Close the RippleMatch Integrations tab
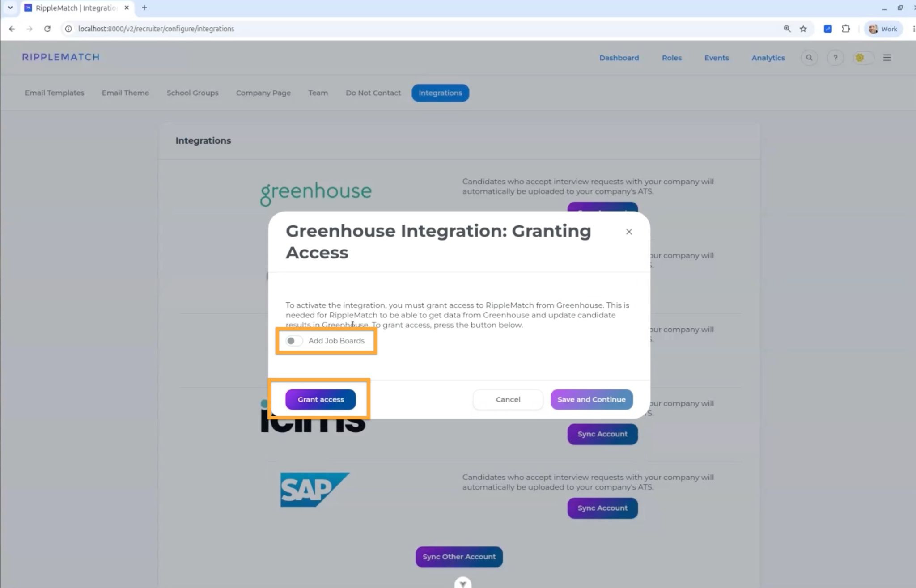Image resolution: width=916 pixels, height=588 pixels. pos(127,8)
